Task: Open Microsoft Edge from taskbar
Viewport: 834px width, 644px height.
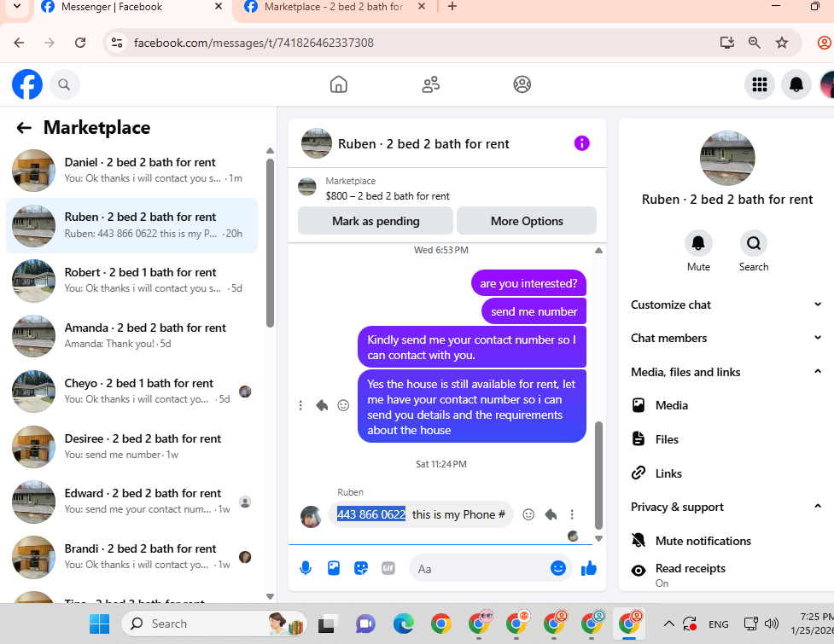Action: pos(403,624)
